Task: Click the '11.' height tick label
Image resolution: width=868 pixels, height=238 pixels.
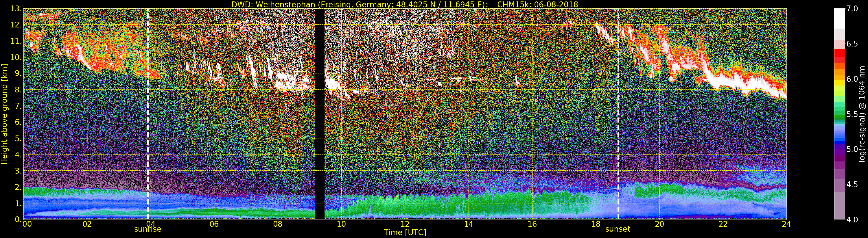Action: tap(16, 41)
